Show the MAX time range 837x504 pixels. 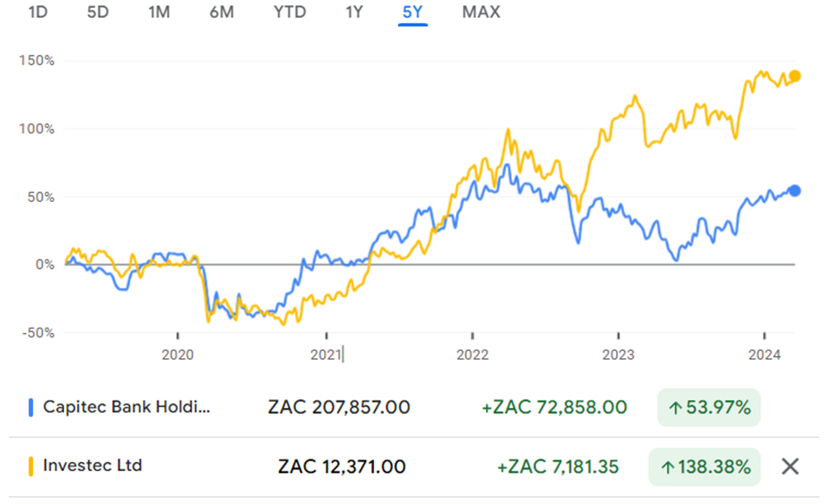coord(481,12)
